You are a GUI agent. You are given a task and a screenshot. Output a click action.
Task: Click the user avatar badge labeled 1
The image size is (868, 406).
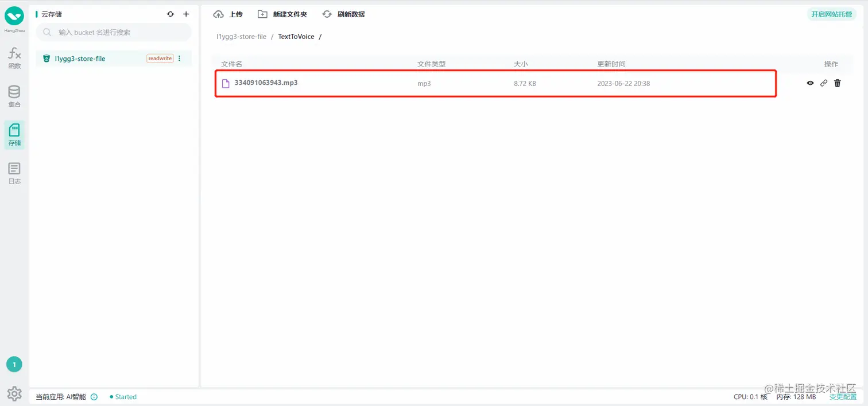pyautogui.click(x=14, y=364)
